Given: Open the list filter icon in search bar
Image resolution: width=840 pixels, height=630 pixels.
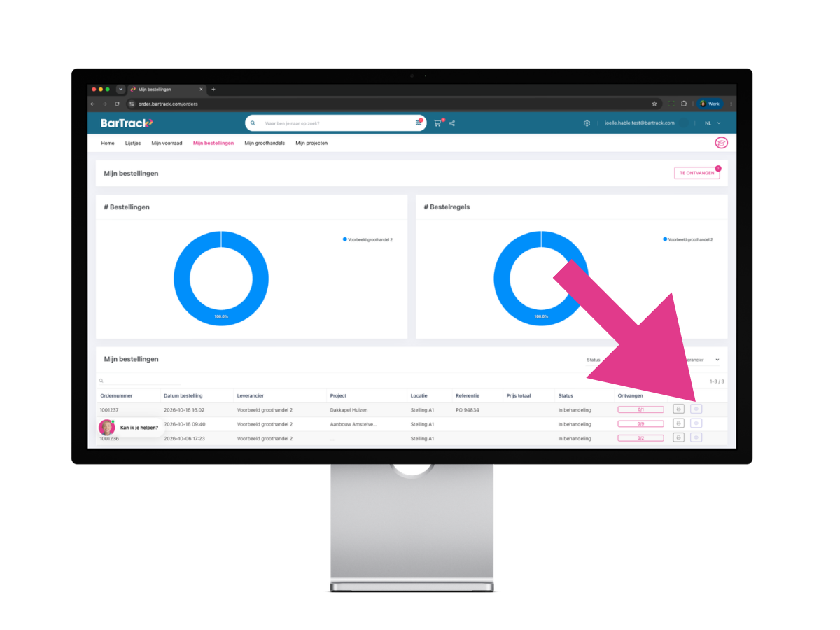Looking at the screenshot, I should [419, 122].
